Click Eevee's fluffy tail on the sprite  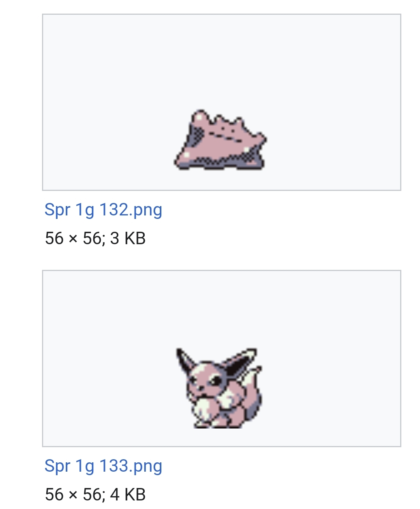click(x=252, y=393)
